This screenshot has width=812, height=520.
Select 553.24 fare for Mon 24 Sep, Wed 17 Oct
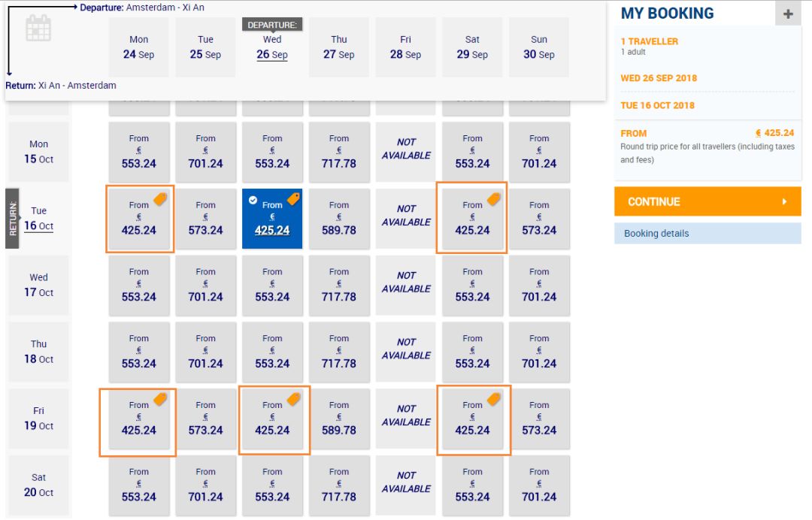(x=139, y=286)
